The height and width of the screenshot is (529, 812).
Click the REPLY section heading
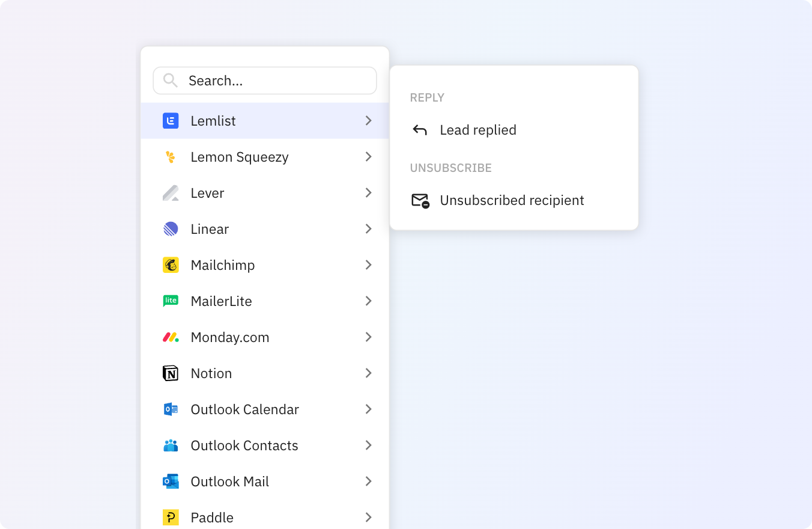click(427, 97)
